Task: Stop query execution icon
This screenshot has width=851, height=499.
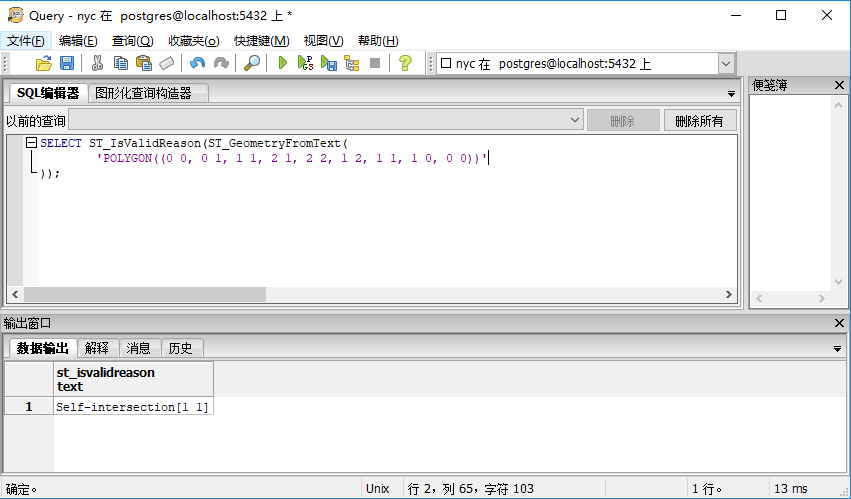Action: [x=374, y=64]
